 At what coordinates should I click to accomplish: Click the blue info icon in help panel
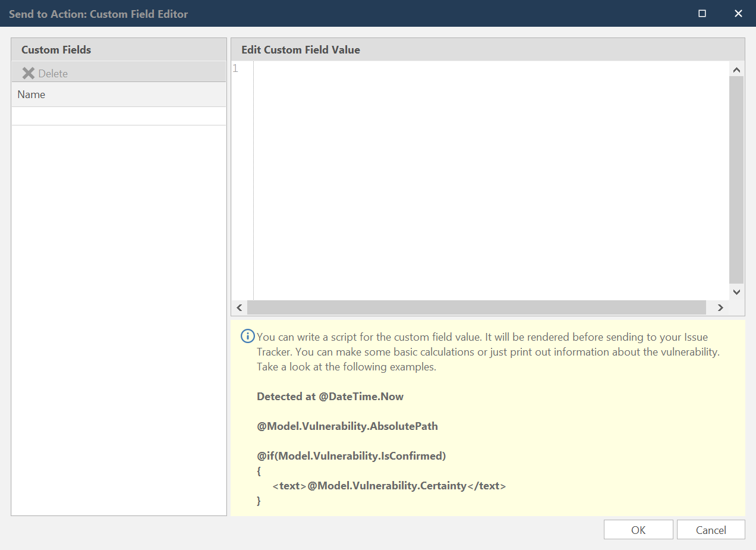pos(247,337)
